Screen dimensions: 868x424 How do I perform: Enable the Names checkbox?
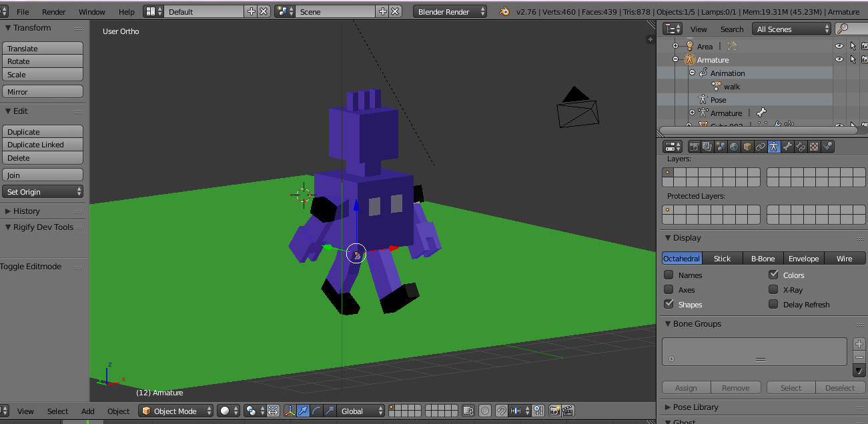[x=669, y=275]
